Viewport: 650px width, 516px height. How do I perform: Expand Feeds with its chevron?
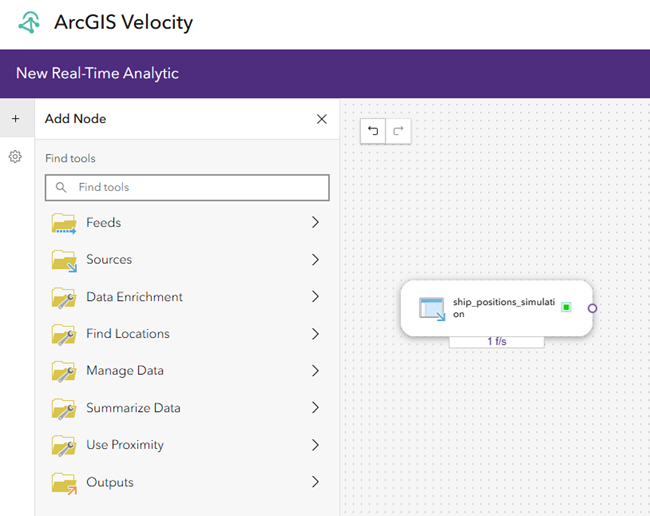tap(315, 222)
